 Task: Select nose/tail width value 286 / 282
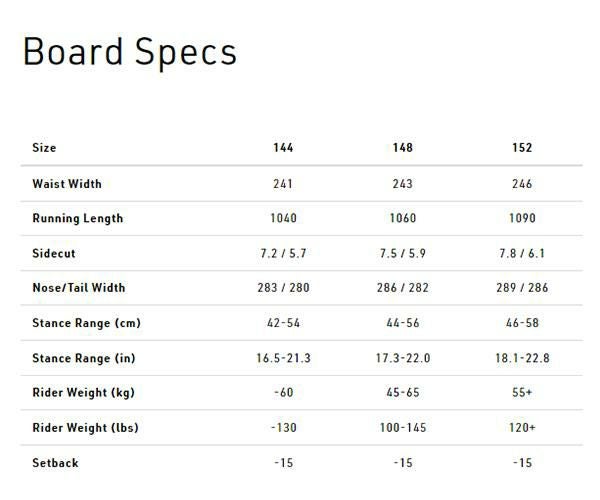pyautogui.click(x=402, y=288)
